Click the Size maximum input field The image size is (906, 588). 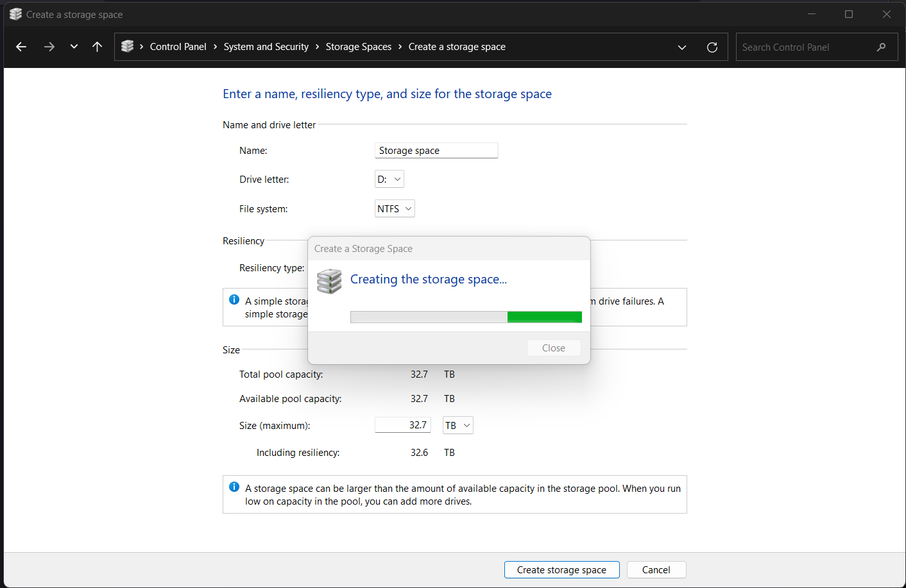pyautogui.click(x=402, y=425)
